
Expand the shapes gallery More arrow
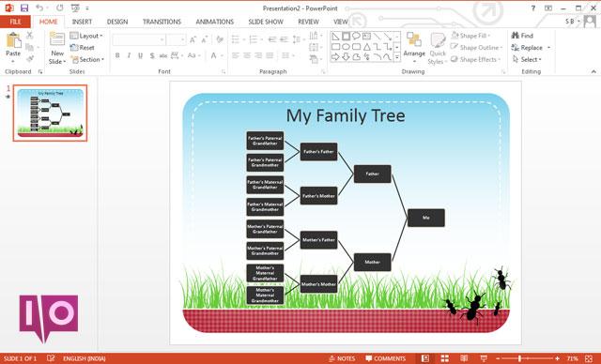point(396,56)
